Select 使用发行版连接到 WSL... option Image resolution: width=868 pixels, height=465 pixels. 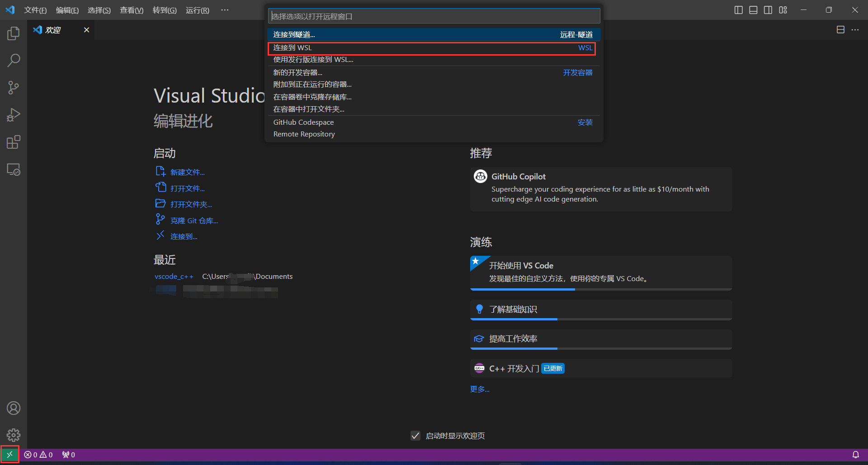point(434,60)
